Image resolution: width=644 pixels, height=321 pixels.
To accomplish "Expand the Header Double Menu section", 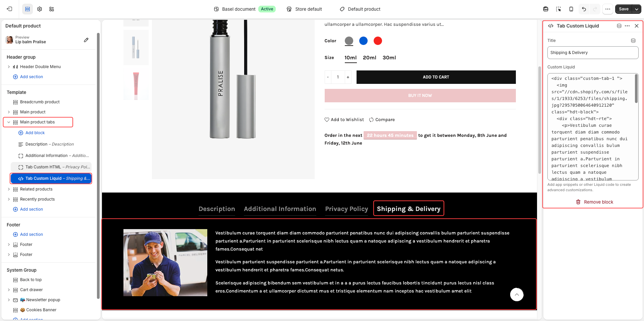I will (9, 67).
